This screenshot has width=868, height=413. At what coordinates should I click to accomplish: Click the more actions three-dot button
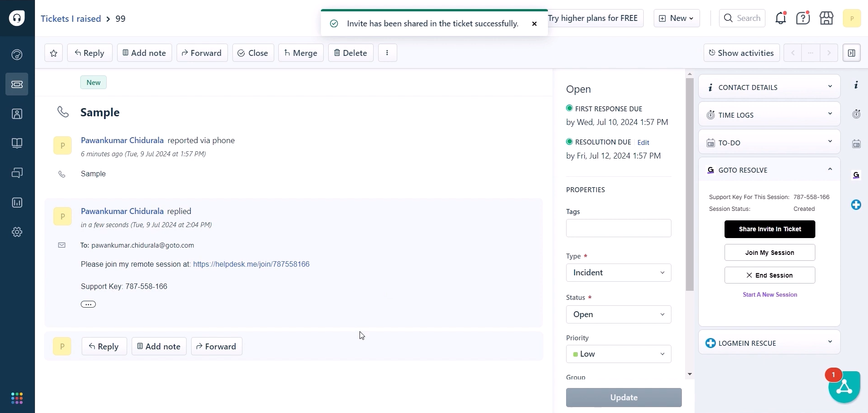point(387,53)
